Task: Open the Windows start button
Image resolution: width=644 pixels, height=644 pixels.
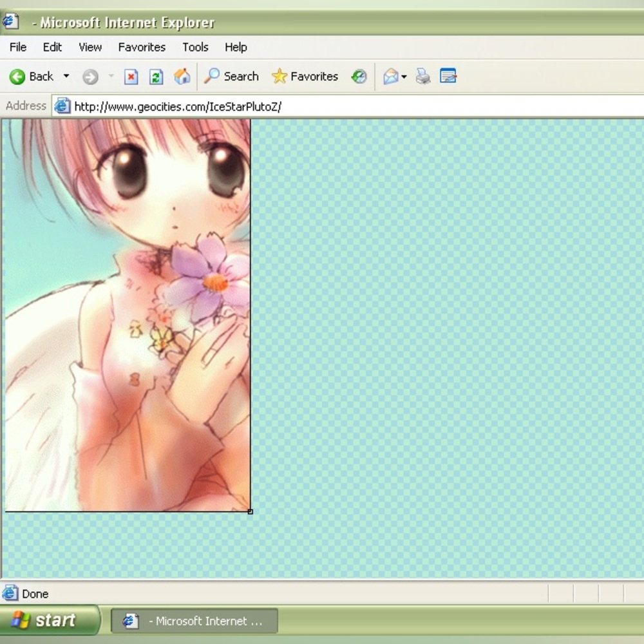Action: pyautogui.click(x=50, y=620)
